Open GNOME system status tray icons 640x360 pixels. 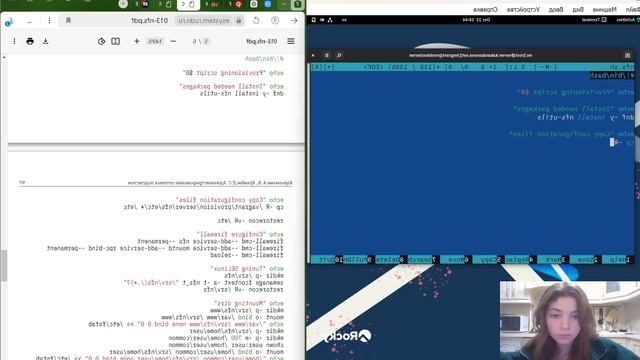pos(322,20)
